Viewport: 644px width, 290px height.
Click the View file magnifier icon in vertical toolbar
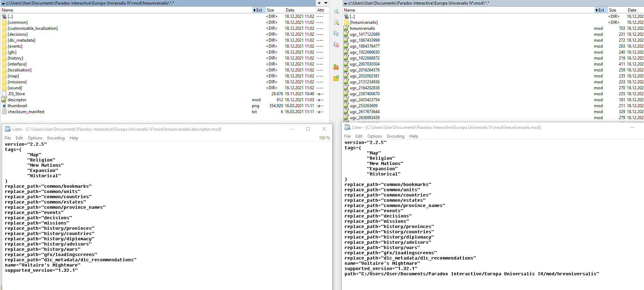point(336,12)
